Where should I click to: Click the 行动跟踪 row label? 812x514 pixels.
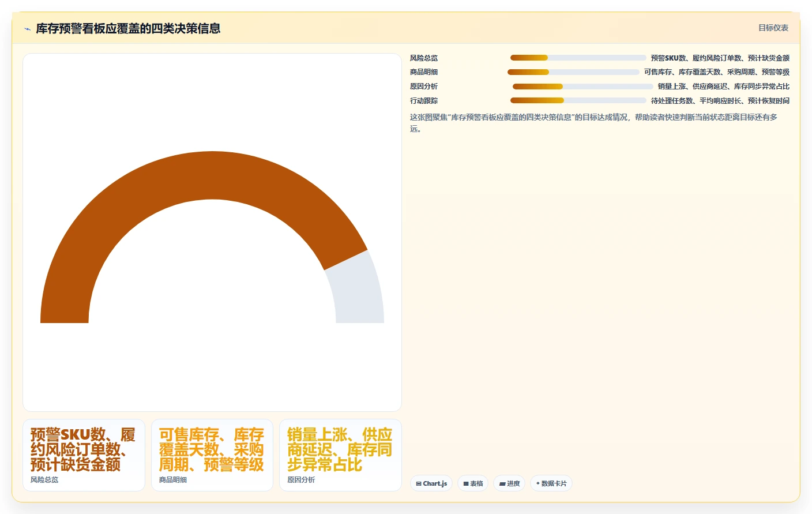[424, 100]
